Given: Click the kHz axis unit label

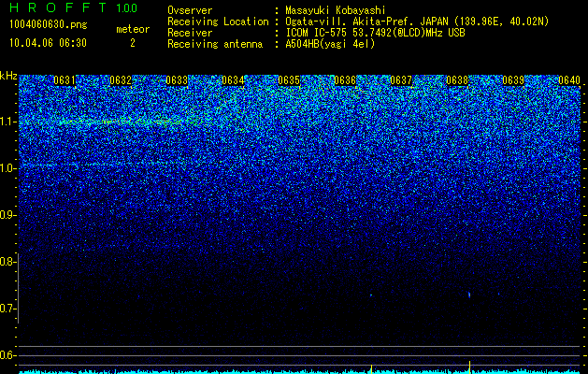Looking at the screenshot, I should pos(8,77).
